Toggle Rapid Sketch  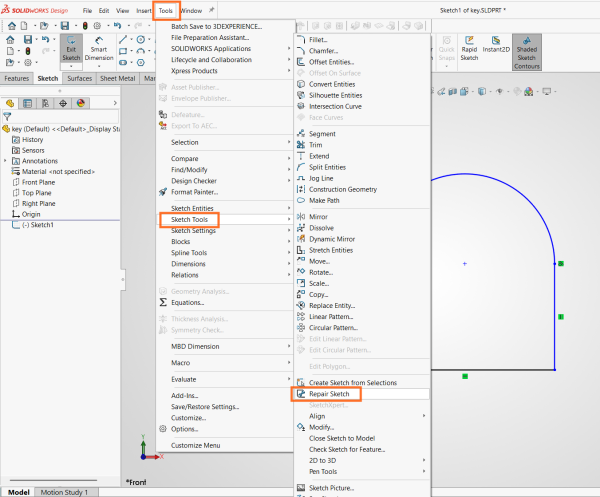(469, 49)
